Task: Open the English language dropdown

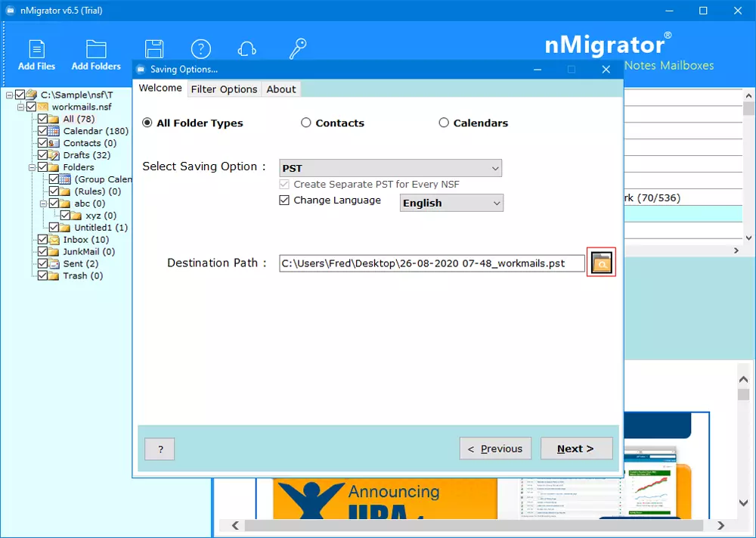Action: [x=451, y=203]
